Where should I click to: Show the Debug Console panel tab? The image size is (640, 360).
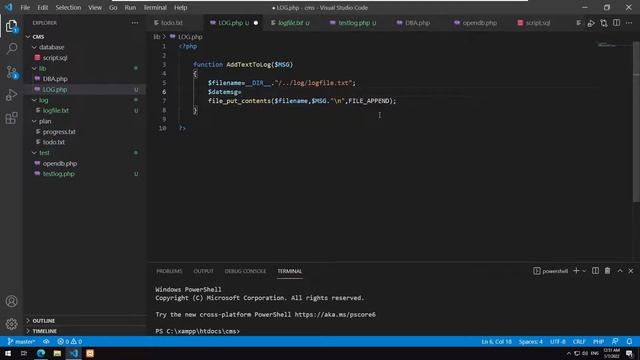tap(245, 271)
